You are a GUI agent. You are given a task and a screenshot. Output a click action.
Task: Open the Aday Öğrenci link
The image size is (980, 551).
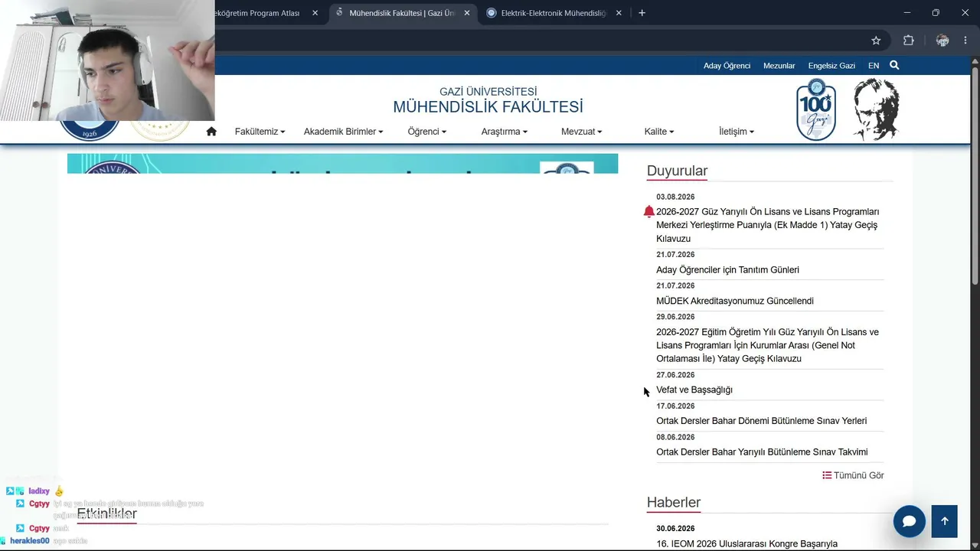tap(727, 66)
